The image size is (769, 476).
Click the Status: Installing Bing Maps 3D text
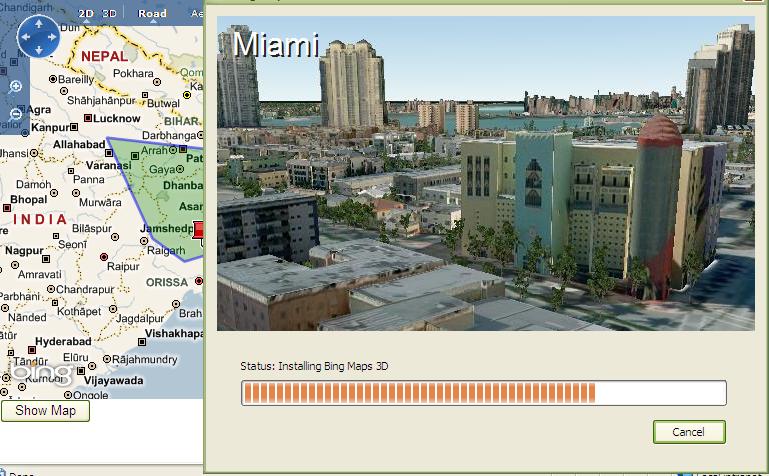[x=314, y=366]
